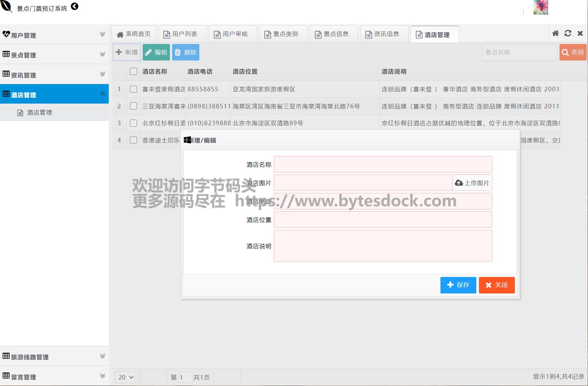Screen dimensions: 588x386
Task: Click the 关闭 button in dialog
Action: point(496,285)
